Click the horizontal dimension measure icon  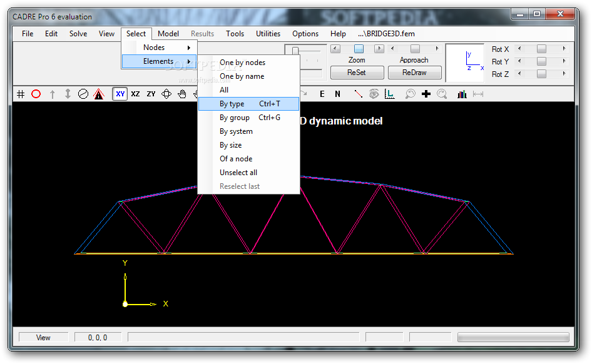coord(478,94)
